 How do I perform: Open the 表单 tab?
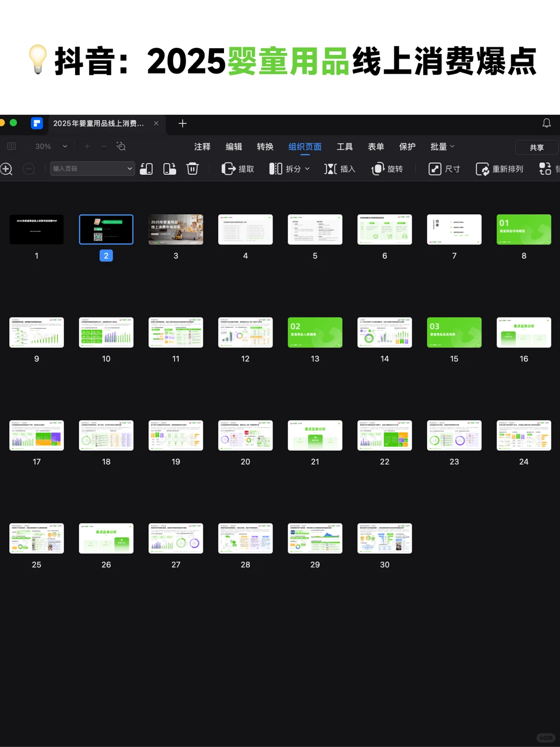[x=376, y=147]
